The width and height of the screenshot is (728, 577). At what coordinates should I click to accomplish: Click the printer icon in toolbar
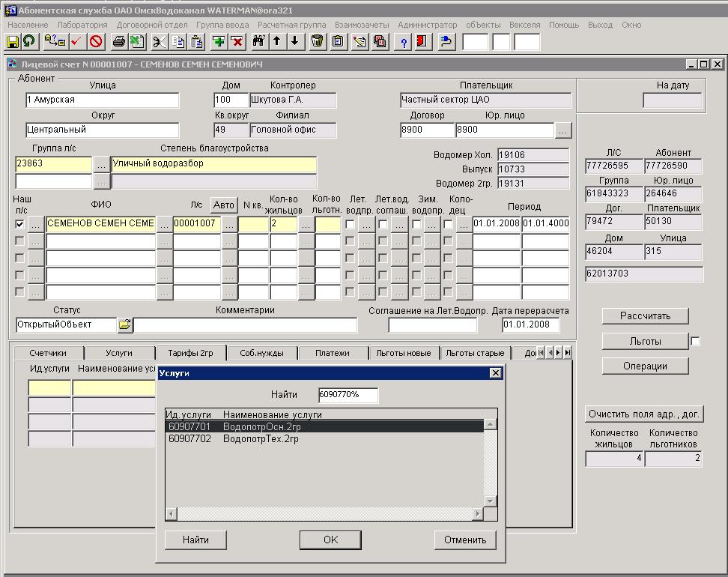click(119, 41)
